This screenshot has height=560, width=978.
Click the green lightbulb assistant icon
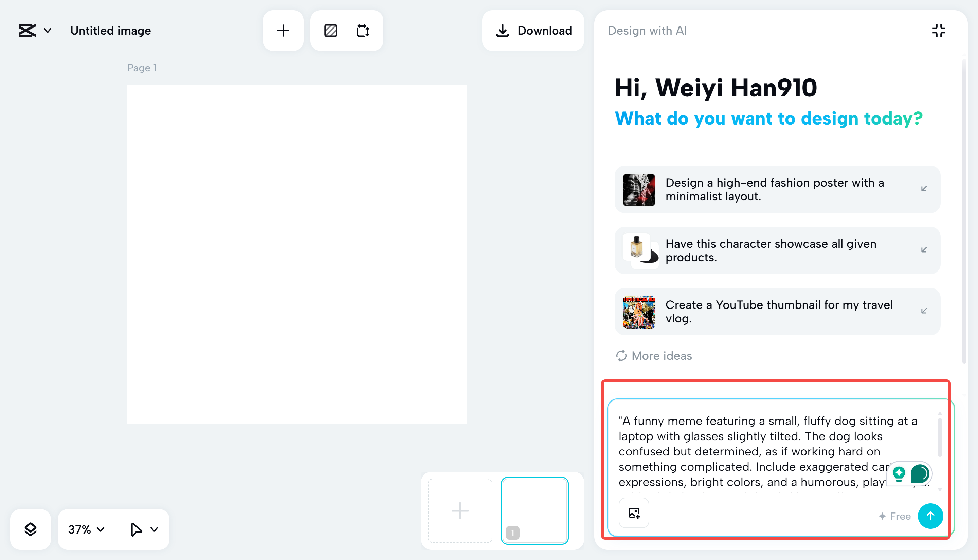[x=899, y=473]
